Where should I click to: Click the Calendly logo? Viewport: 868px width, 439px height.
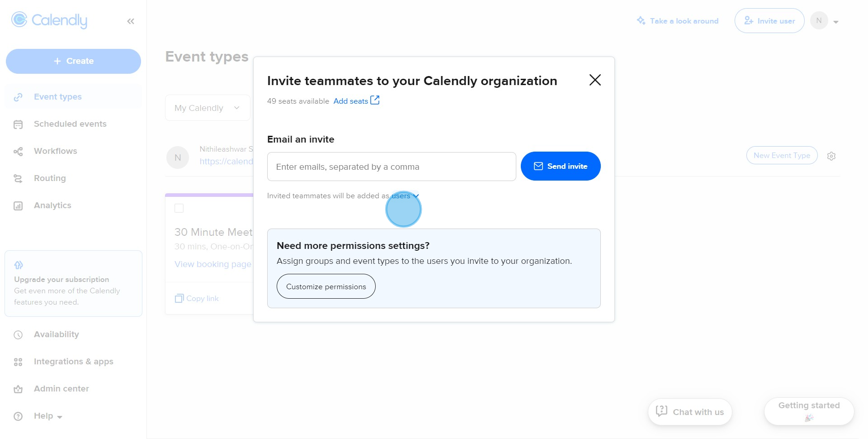[x=49, y=20]
